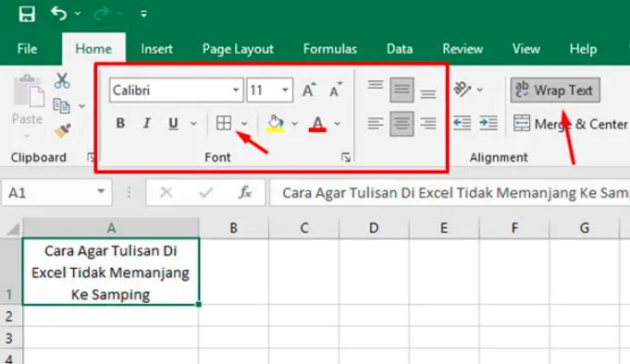Click the Cut scissors icon
The width and height of the screenshot is (630, 364).
62,80
